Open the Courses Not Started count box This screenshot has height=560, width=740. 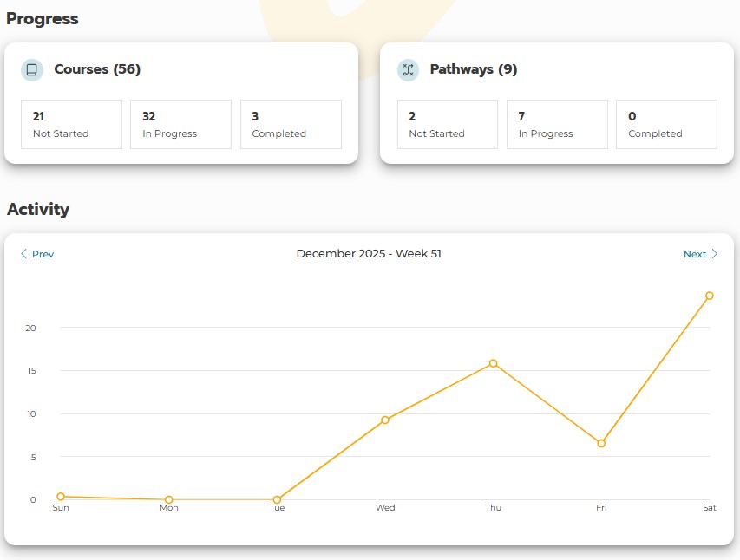point(71,124)
